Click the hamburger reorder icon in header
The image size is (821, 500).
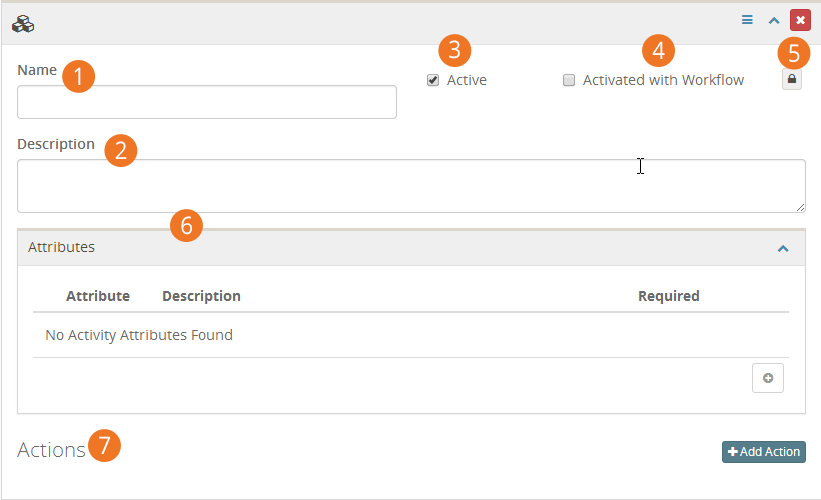point(747,20)
